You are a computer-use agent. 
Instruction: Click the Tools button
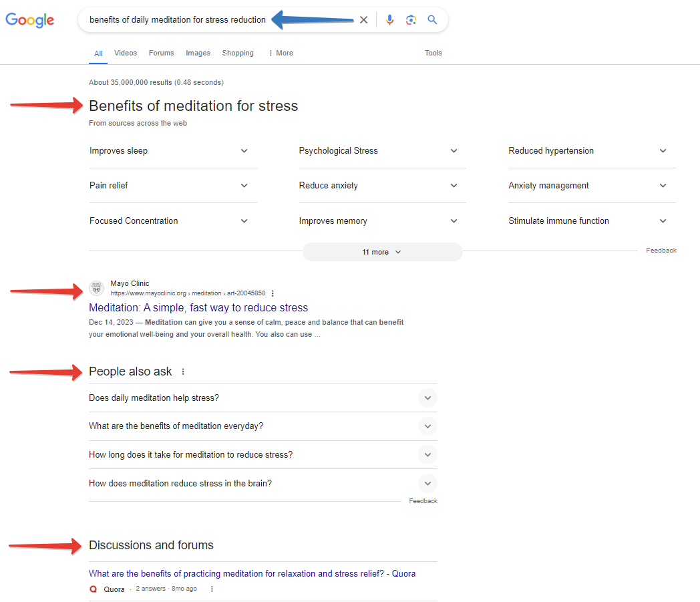[x=433, y=53]
